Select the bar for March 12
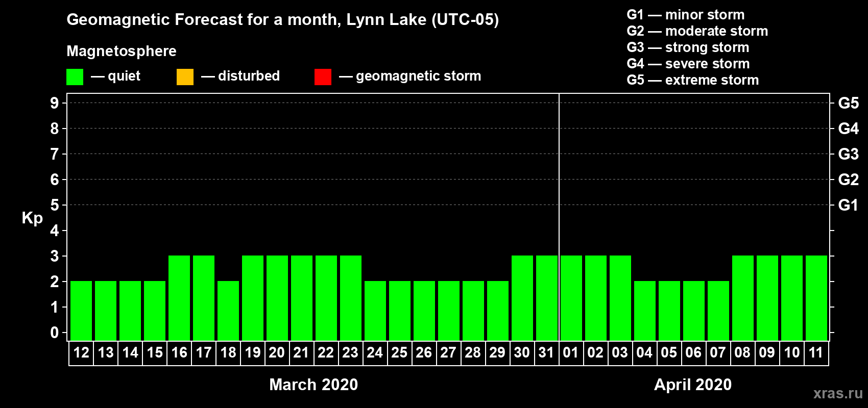Viewport: 868px width, 408px height. (81, 311)
